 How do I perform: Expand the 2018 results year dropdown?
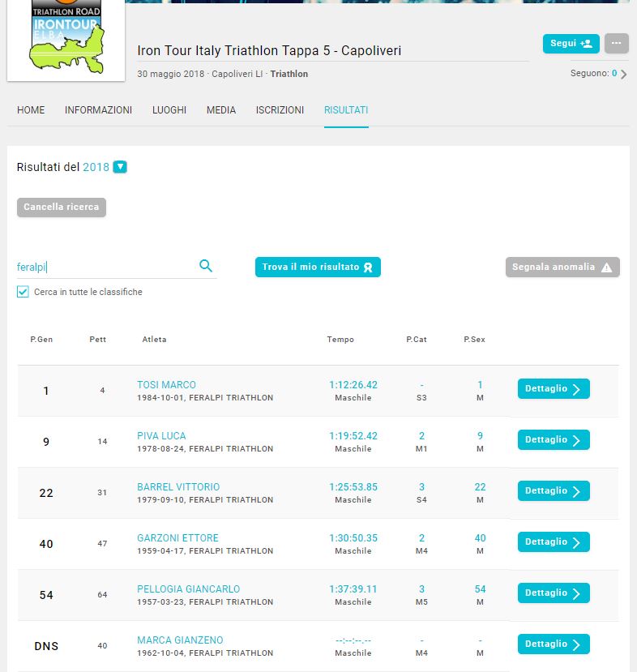coord(120,167)
